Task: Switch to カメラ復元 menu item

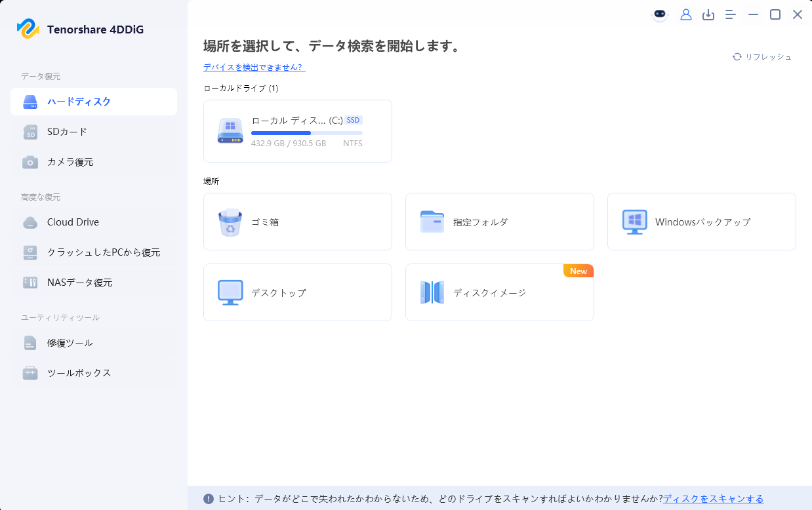Action: [94, 162]
